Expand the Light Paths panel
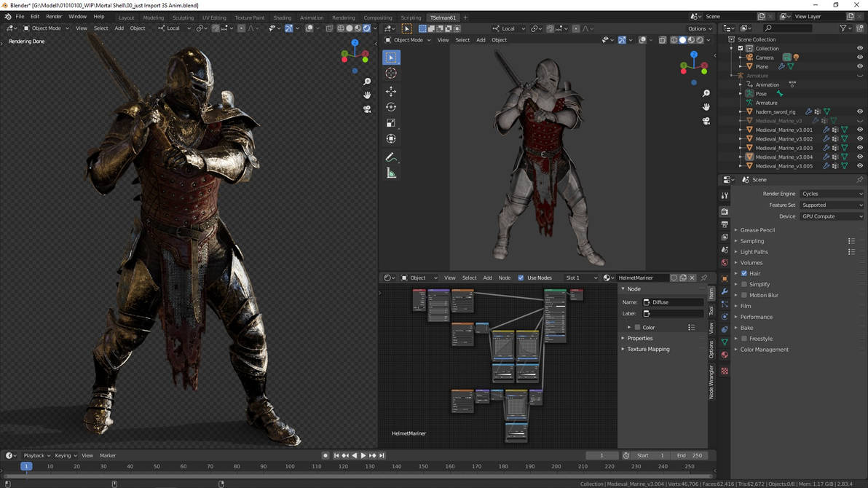 point(754,251)
